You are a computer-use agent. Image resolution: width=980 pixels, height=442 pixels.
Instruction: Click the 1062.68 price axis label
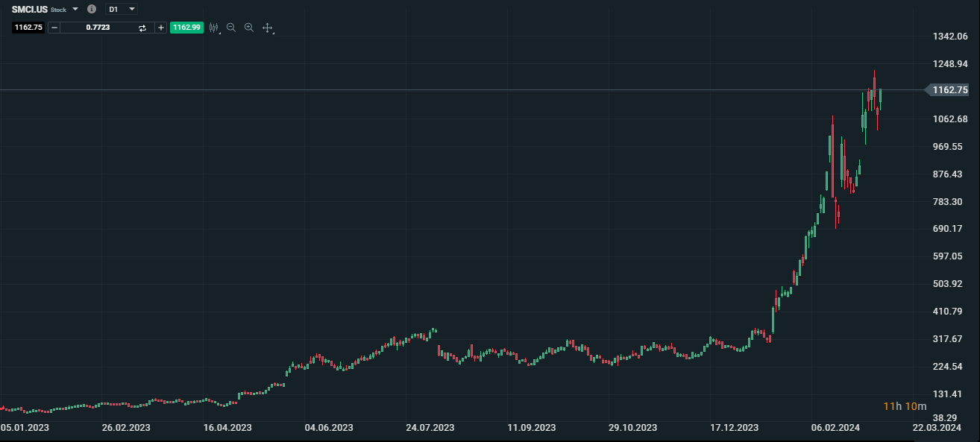coord(950,119)
